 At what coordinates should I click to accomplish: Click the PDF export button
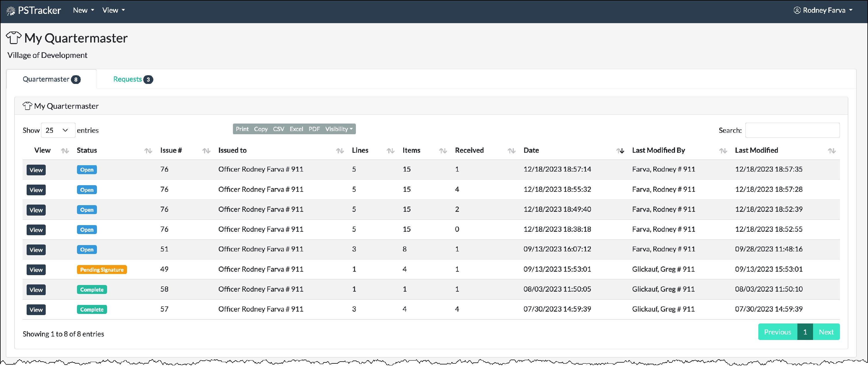[x=314, y=129]
